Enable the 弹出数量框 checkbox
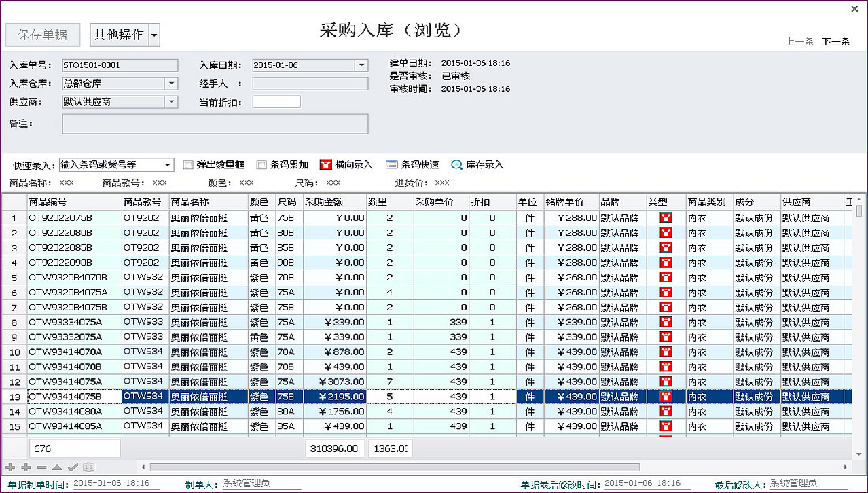Screen dimensions: 868x493 [188, 164]
